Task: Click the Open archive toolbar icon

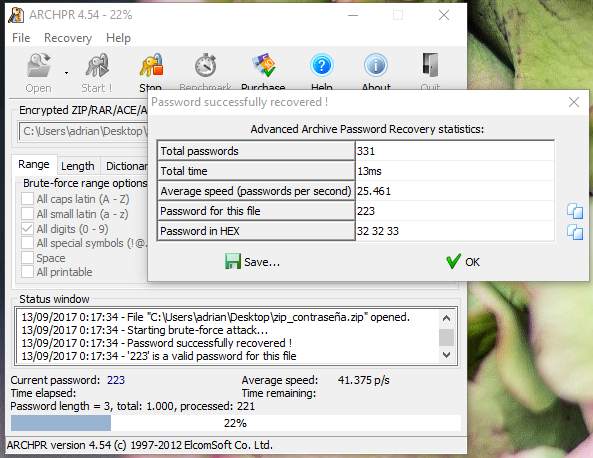Action: click(39, 65)
